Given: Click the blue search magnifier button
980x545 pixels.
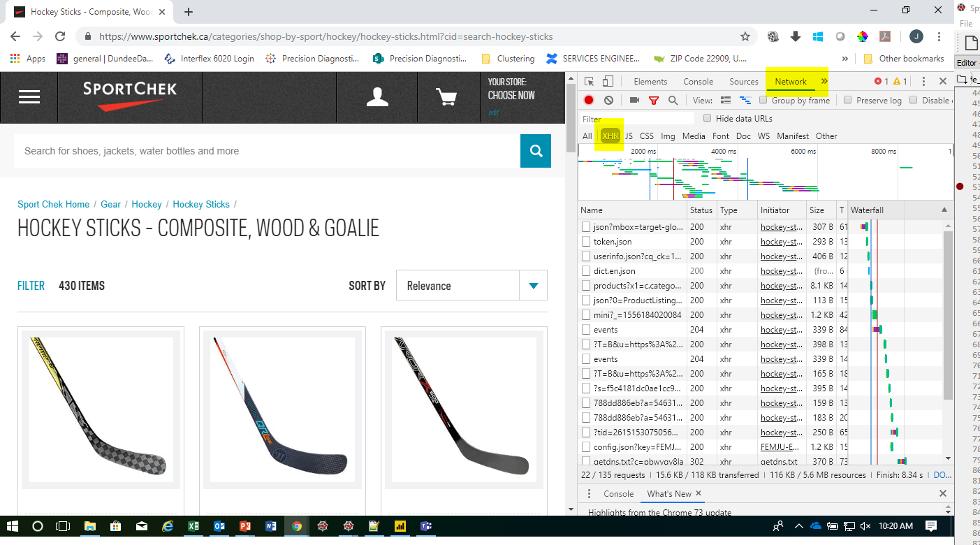Looking at the screenshot, I should point(536,151).
